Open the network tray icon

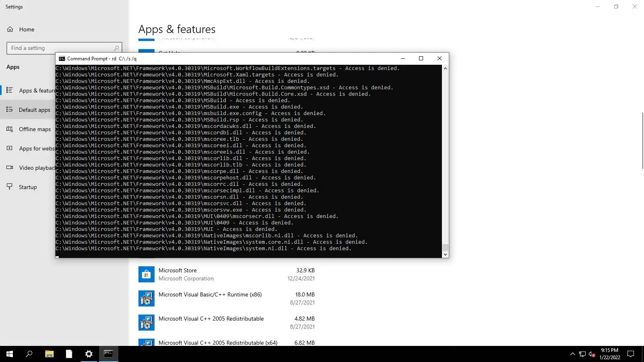pos(582,354)
